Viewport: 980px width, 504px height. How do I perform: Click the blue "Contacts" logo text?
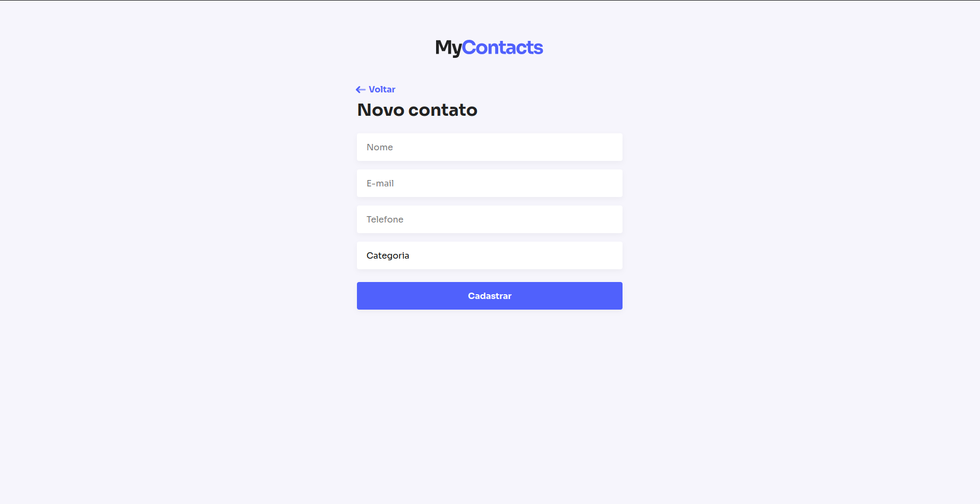pos(502,47)
